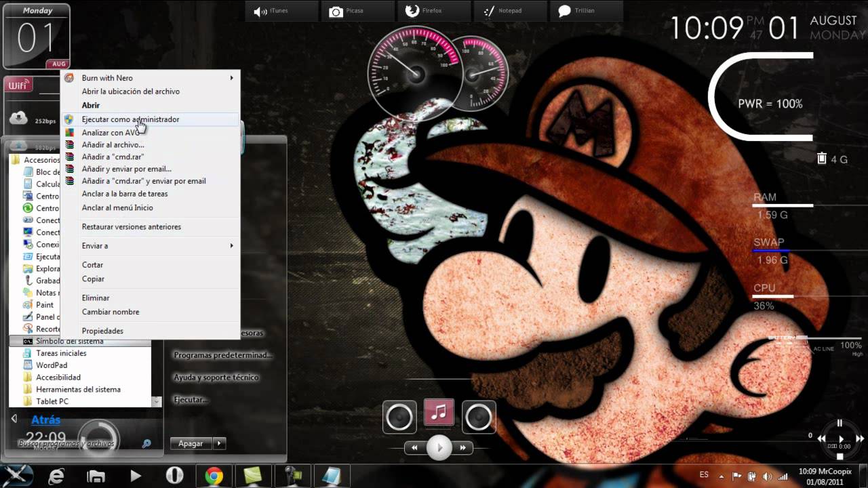
Task: Open Programas predeterminados
Action: click(x=223, y=354)
